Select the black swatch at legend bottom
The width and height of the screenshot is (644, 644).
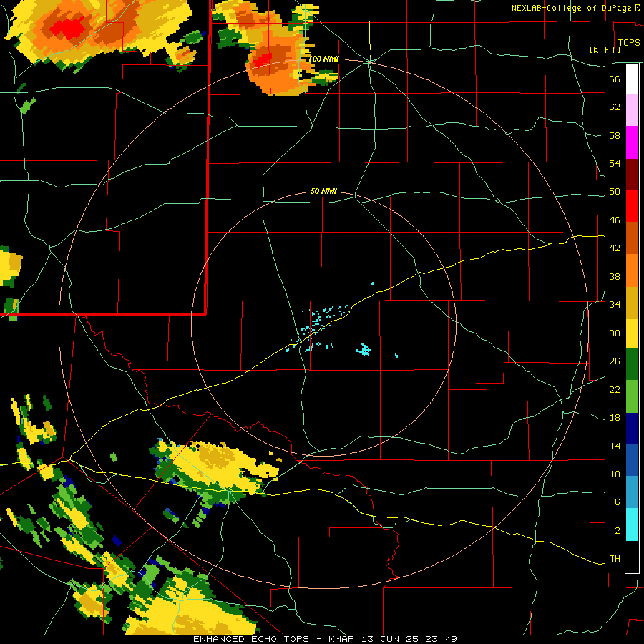(x=632, y=557)
